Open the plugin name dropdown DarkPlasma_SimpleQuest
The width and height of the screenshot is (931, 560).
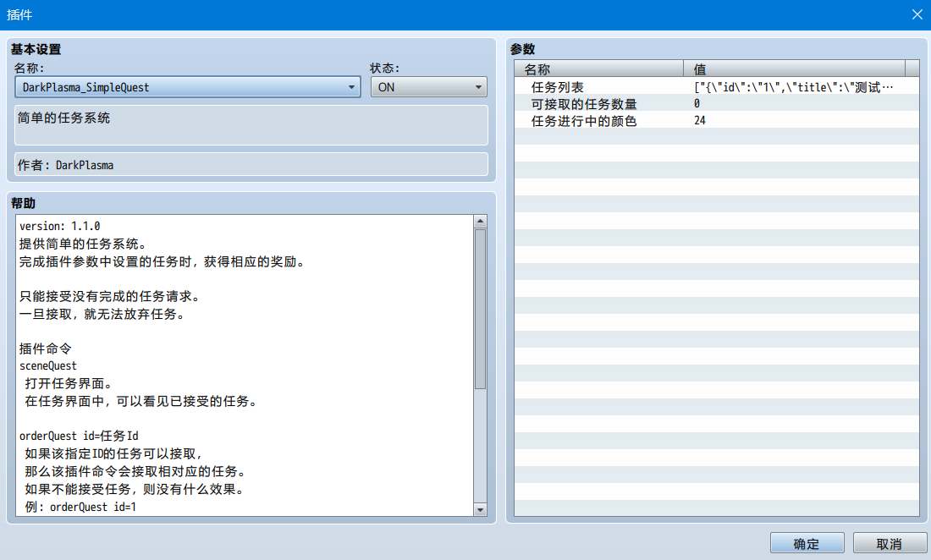tap(188, 87)
